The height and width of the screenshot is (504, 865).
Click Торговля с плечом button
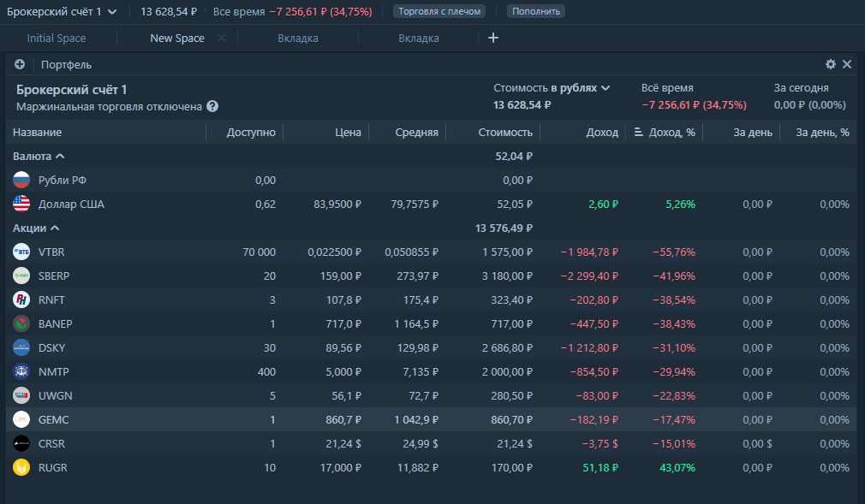439,11
